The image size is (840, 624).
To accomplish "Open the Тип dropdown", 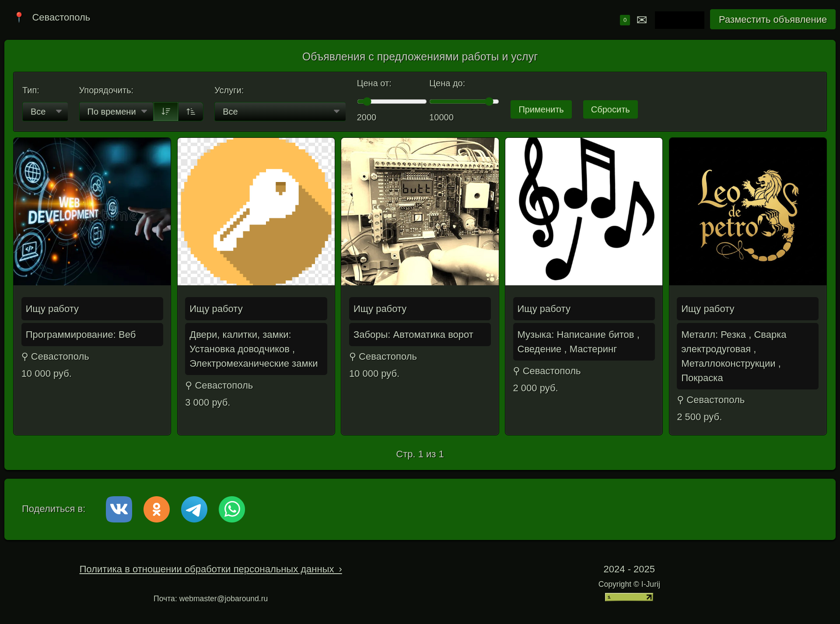I will [45, 112].
